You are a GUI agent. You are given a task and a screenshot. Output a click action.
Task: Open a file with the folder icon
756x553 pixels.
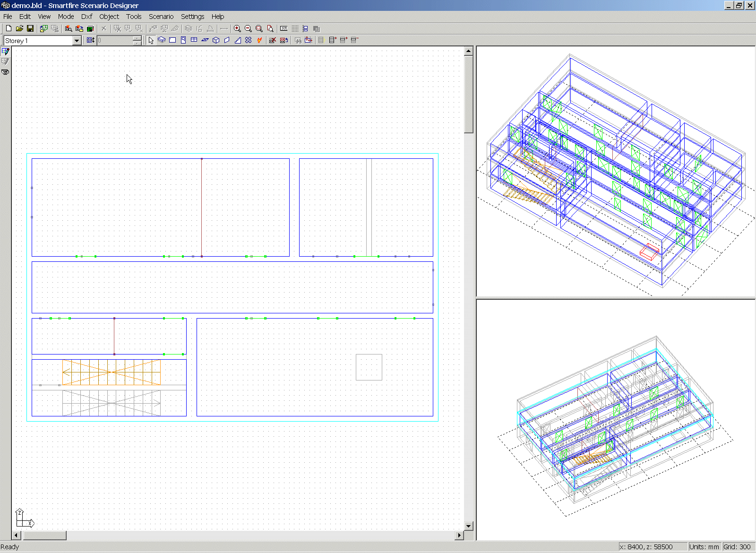(x=19, y=28)
